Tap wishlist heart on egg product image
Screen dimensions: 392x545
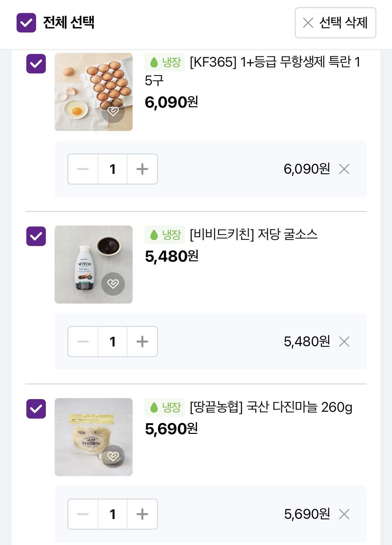113,111
